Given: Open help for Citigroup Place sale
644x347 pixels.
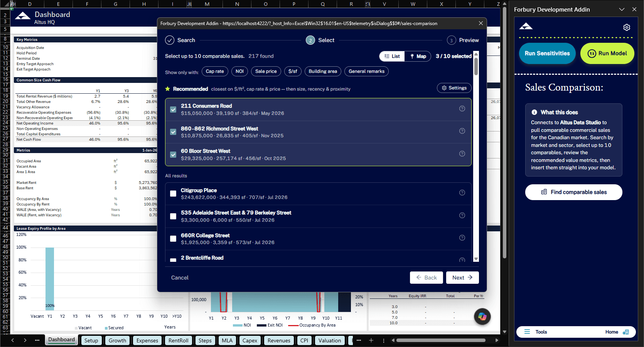Looking at the screenshot, I should [462, 193].
